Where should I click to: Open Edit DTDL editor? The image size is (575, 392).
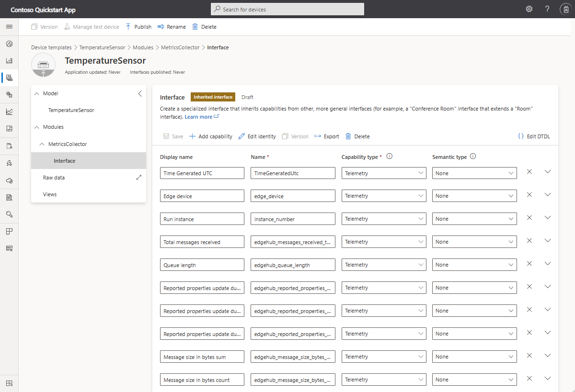pyautogui.click(x=534, y=136)
